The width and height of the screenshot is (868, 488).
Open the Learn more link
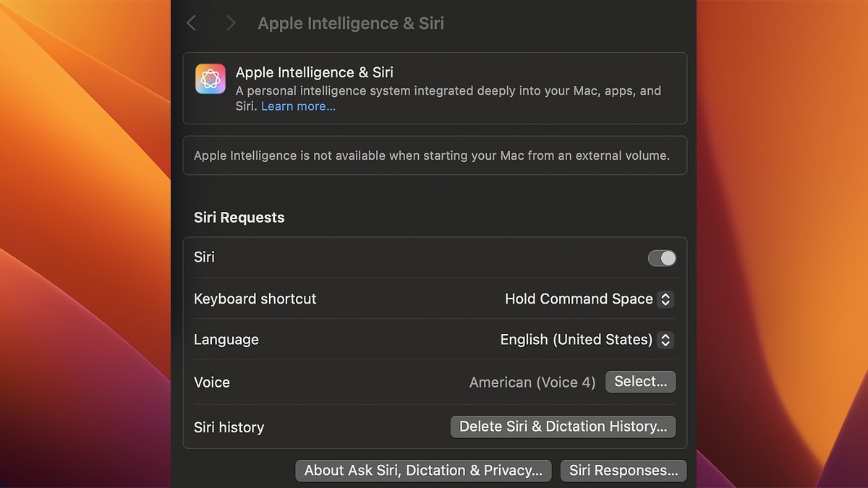(x=298, y=106)
